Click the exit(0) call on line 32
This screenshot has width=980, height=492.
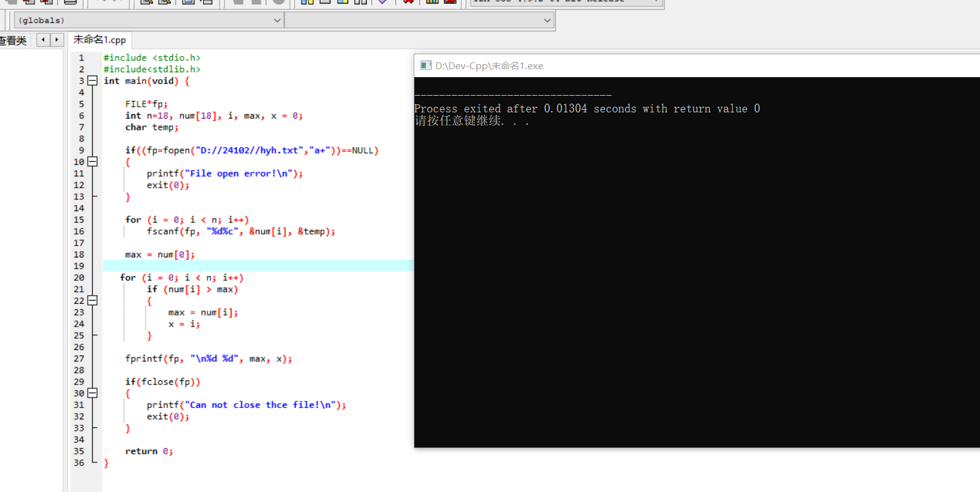tap(168, 417)
